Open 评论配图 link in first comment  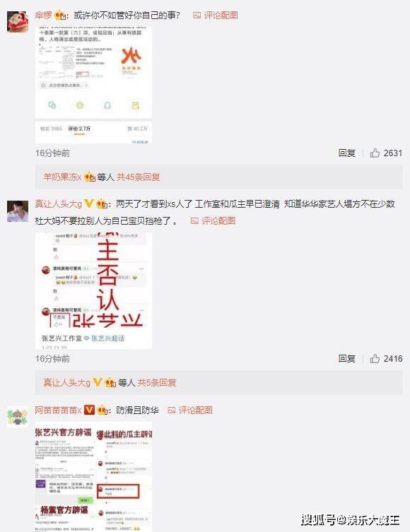tap(216, 16)
